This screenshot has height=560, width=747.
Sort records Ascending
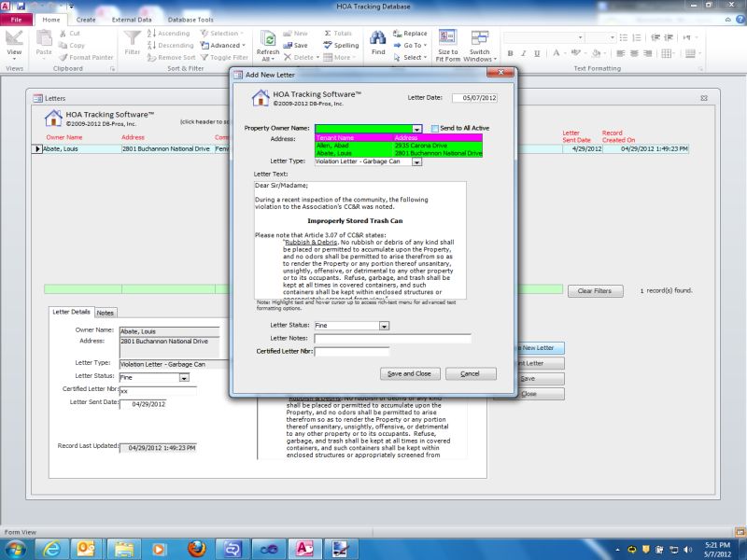169,34
